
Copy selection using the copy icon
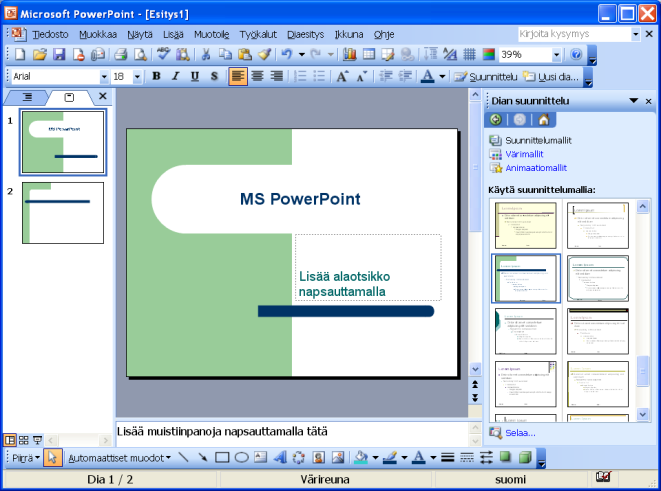(226, 54)
